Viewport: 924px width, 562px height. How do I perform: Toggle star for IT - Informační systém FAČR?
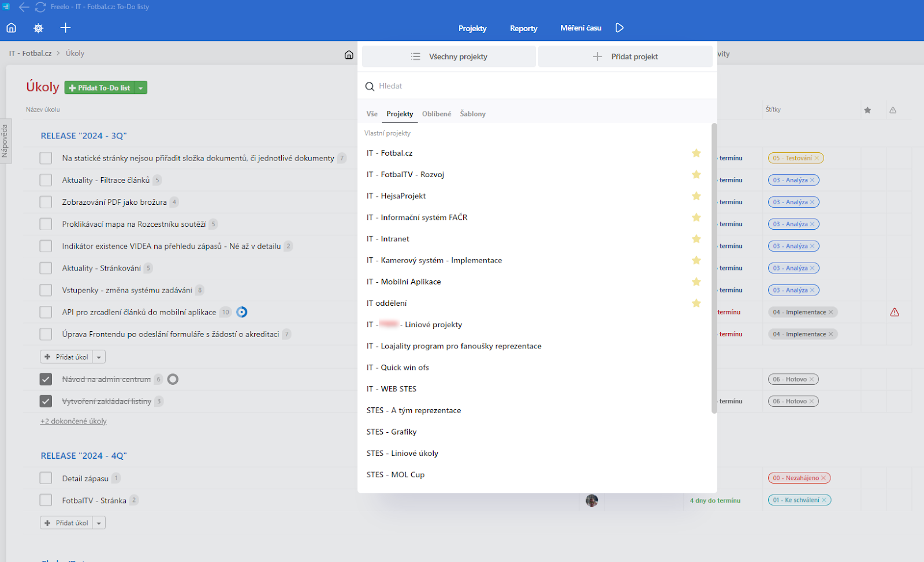pos(696,217)
